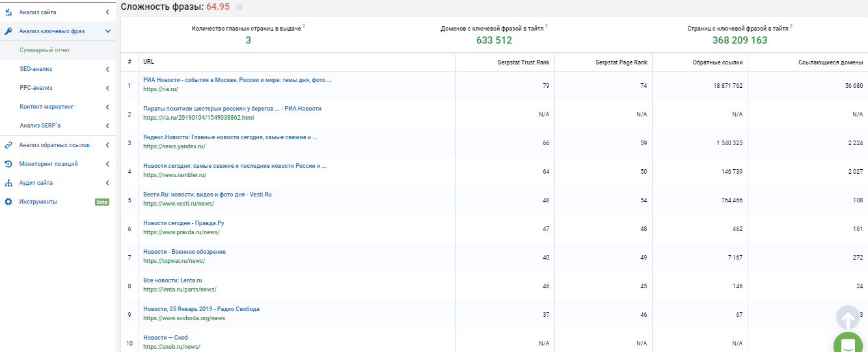Open Новости - Военное обозрение link

tap(185, 252)
